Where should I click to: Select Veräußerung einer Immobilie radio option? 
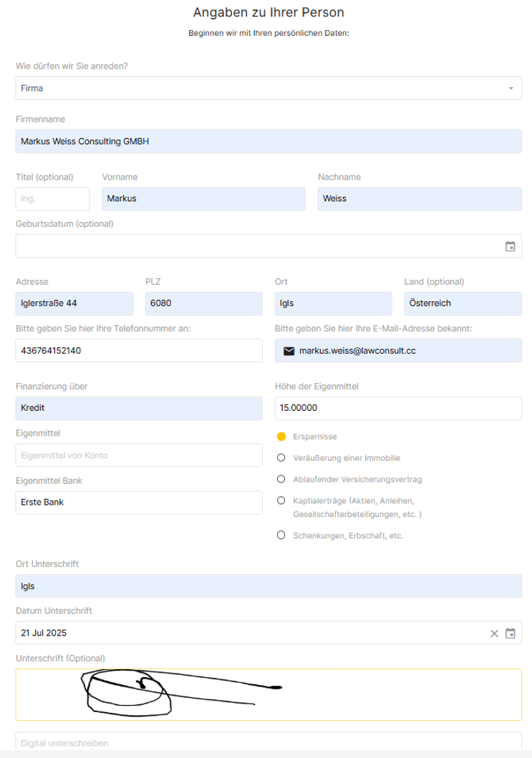(x=281, y=458)
